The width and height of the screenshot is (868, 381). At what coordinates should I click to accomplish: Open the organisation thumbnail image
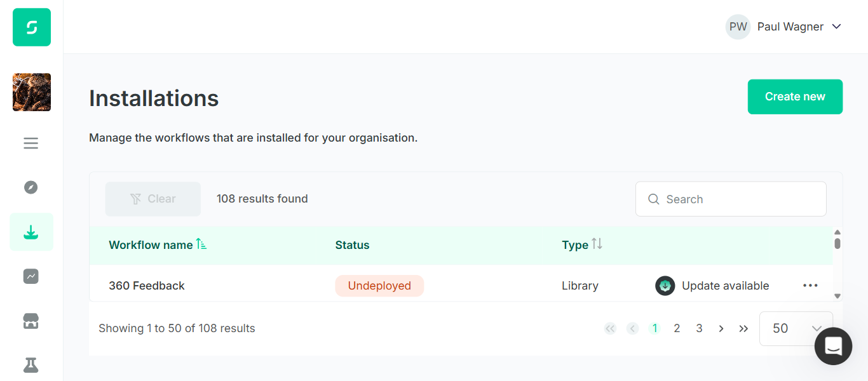pos(32,92)
